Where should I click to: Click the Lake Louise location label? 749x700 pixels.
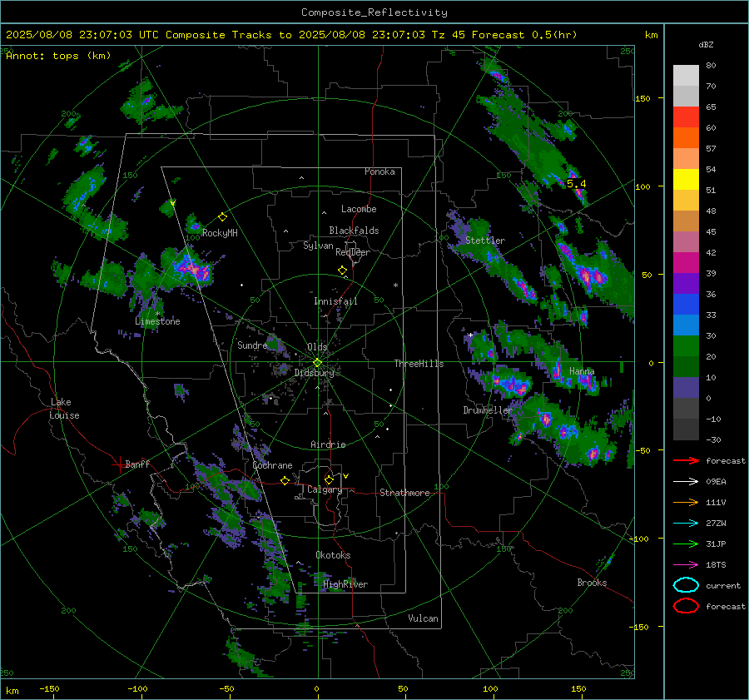pyautogui.click(x=64, y=409)
